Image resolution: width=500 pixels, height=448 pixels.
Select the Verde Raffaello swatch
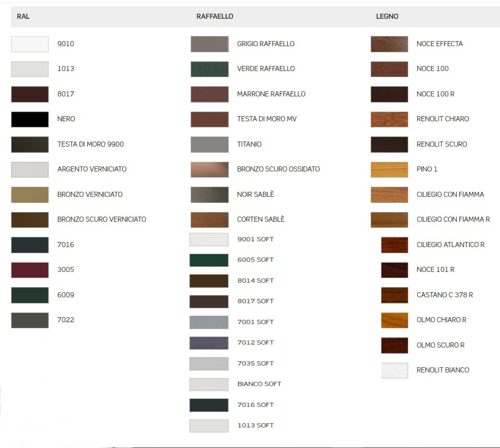tap(209, 69)
